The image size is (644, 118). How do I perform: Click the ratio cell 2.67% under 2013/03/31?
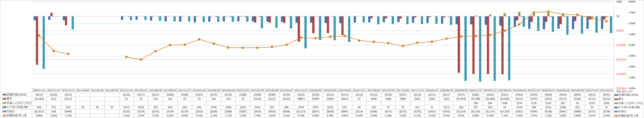click(141, 116)
